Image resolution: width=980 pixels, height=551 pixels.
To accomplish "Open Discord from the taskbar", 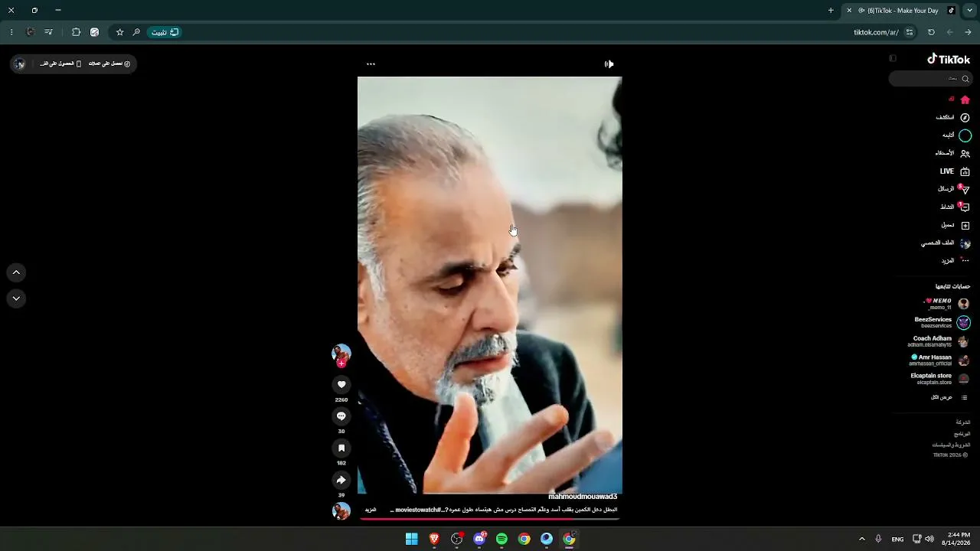I will pos(479,539).
